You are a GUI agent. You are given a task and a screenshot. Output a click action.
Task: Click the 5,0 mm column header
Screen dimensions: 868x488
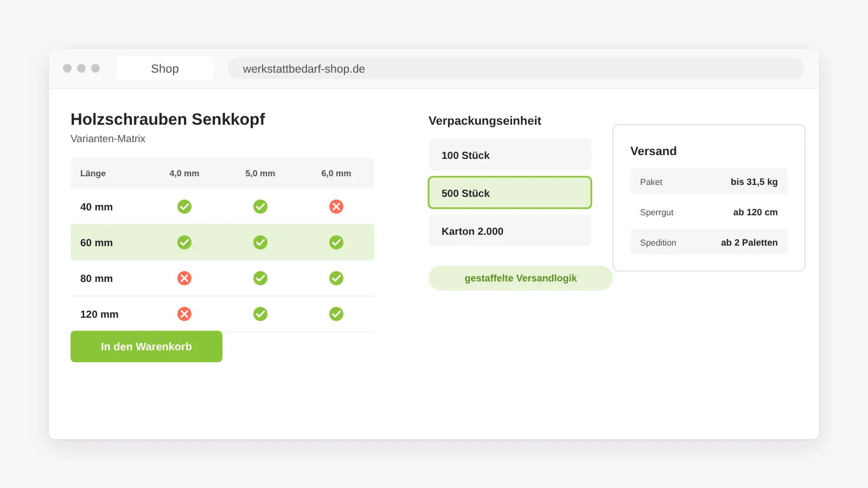pos(260,174)
